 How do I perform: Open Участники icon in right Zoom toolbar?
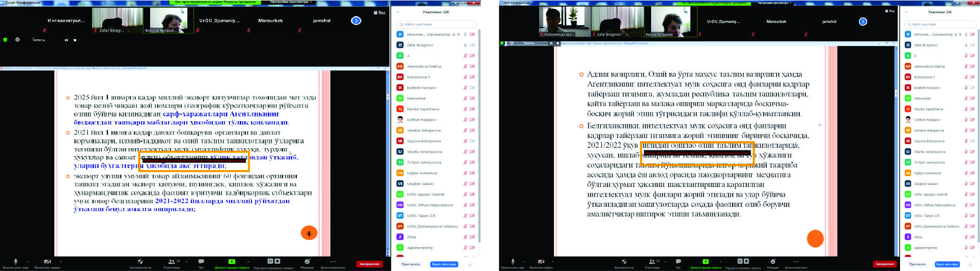(652, 262)
